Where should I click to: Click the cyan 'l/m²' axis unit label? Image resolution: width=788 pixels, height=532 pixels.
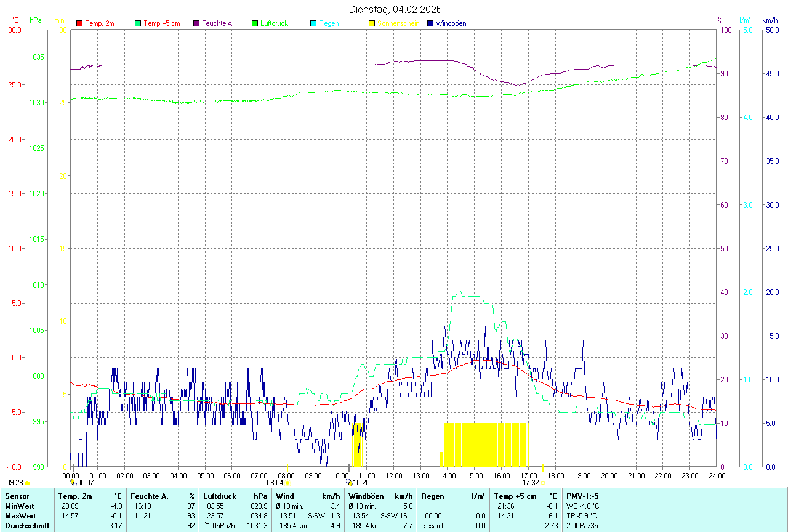(745, 20)
